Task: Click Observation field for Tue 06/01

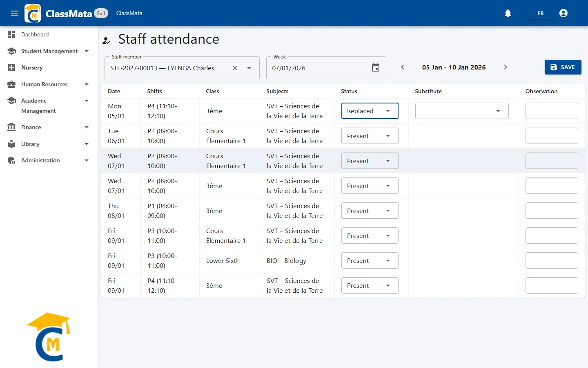Action: coord(552,136)
